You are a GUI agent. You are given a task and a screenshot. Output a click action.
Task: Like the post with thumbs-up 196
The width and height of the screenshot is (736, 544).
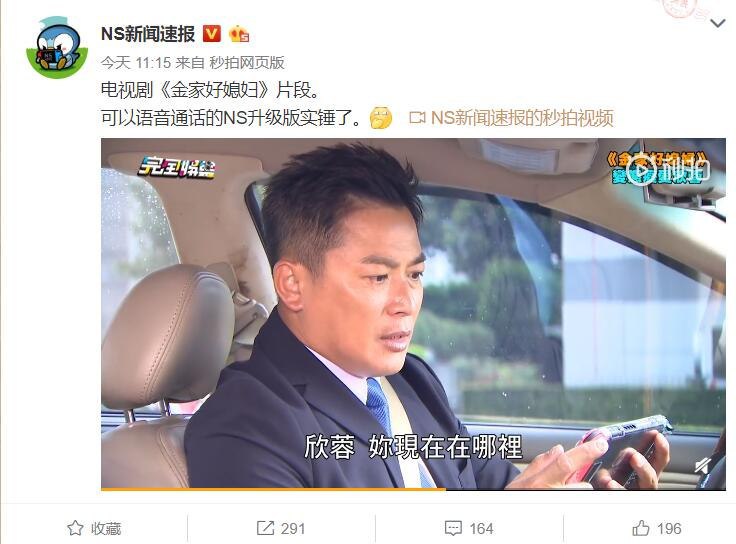[x=656, y=529]
